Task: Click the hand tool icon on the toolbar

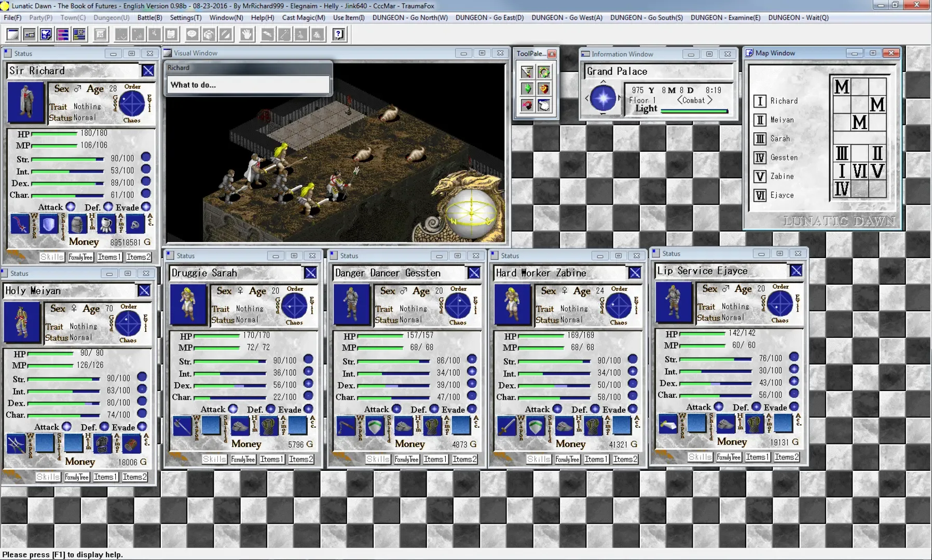Action: 246,34
